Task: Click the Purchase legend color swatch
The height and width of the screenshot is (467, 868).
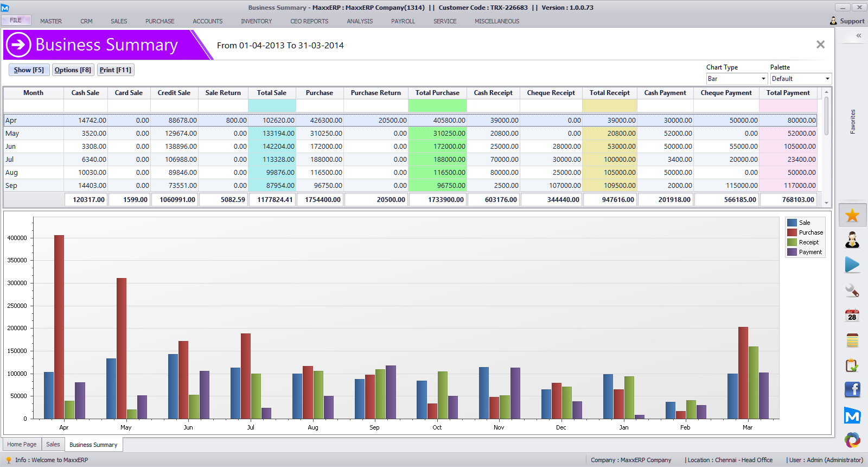Action: tap(792, 232)
